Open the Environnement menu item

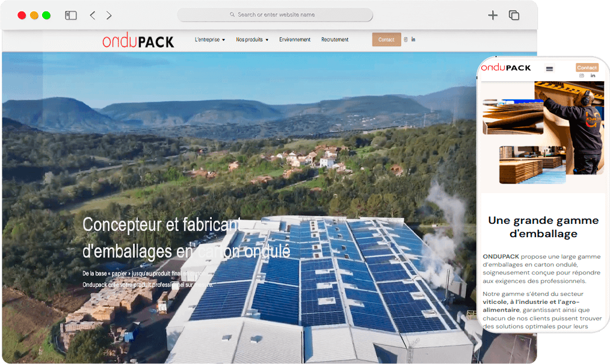pos(295,40)
